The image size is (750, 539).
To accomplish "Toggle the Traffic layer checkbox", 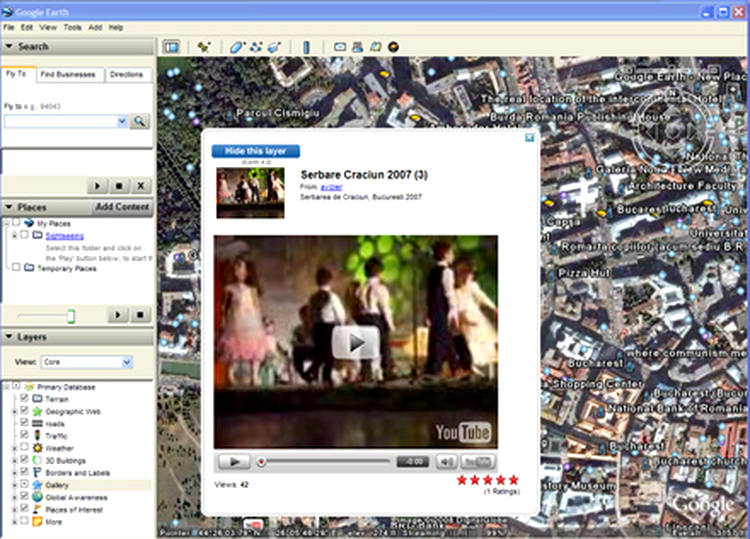I will [24, 435].
